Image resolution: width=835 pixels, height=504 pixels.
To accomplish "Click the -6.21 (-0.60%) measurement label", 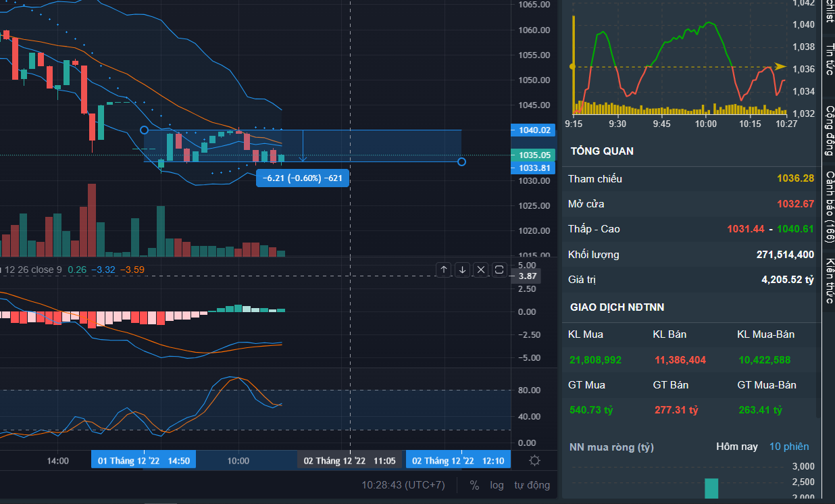I will click(303, 178).
